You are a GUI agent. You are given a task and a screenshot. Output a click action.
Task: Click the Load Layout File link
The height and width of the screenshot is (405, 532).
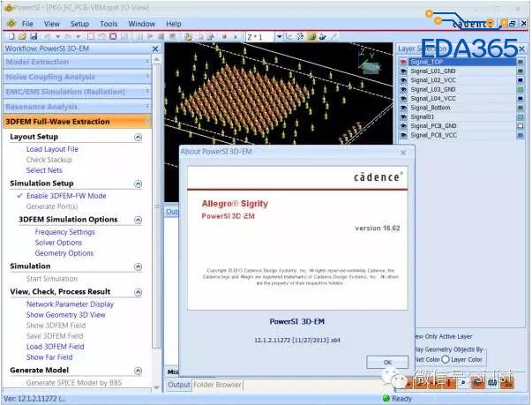pos(52,149)
